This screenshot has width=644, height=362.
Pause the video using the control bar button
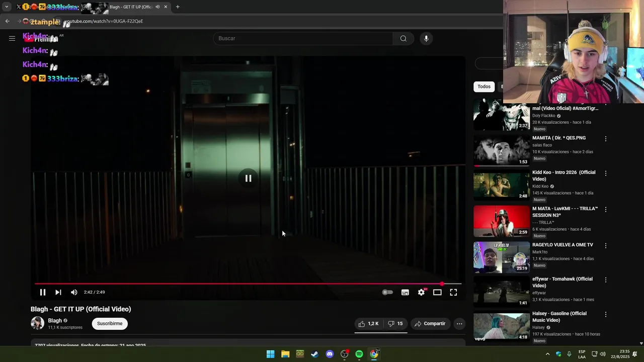pyautogui.click(x=43, y=292)
